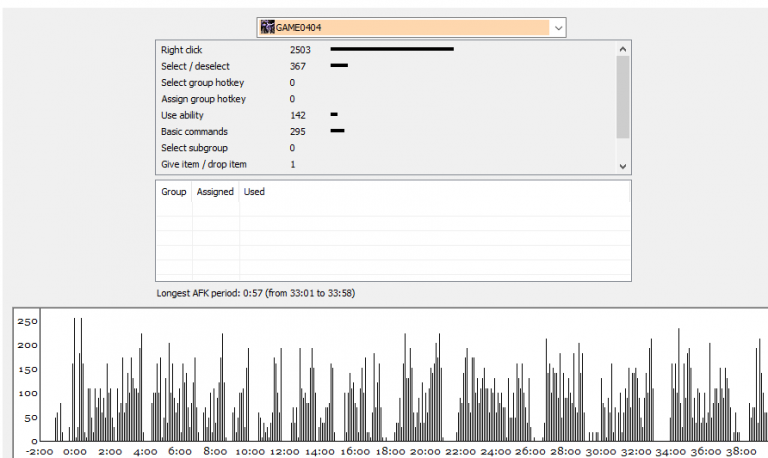Click the 100 label on the chart's vertical axis
The image size is (768, 458).
pos(27,393)
